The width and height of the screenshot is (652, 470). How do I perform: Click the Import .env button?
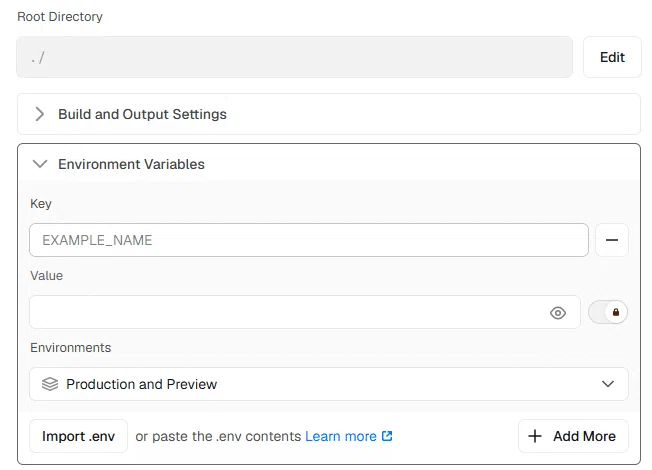(78, 436)
